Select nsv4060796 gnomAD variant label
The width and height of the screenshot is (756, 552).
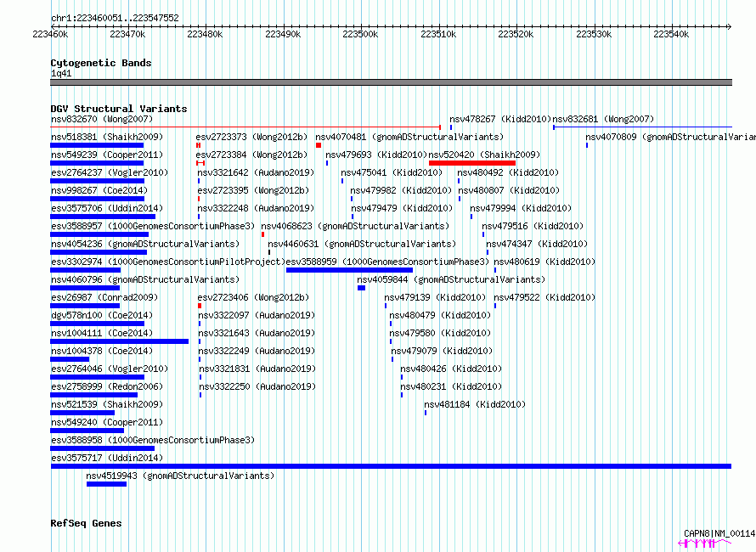click(145, 279)
